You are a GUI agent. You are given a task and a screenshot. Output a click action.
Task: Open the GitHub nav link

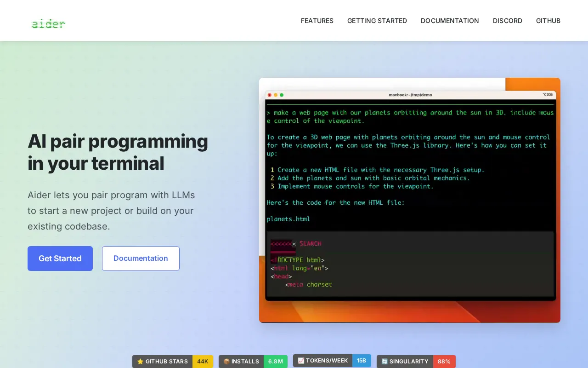tap(548, 21)
